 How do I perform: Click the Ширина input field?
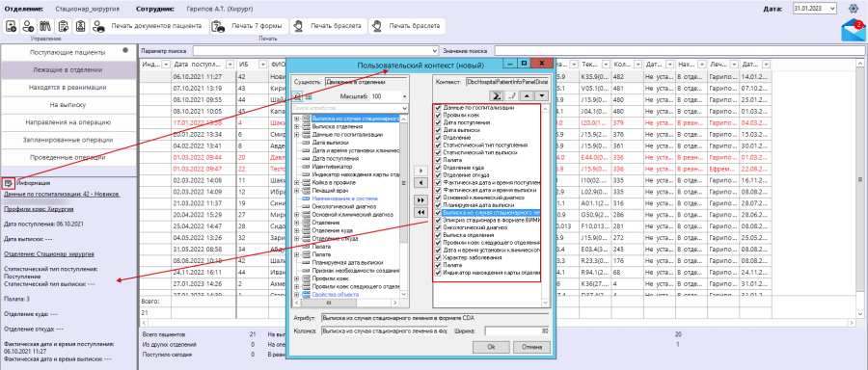[x=517, y=331]
